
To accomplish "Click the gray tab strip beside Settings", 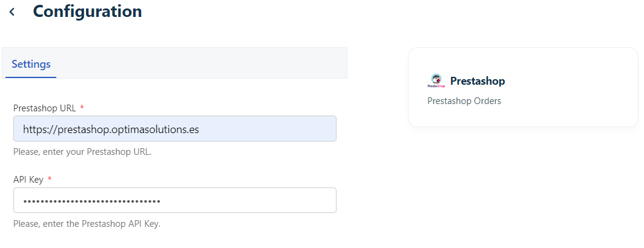I will pos(200,63).
